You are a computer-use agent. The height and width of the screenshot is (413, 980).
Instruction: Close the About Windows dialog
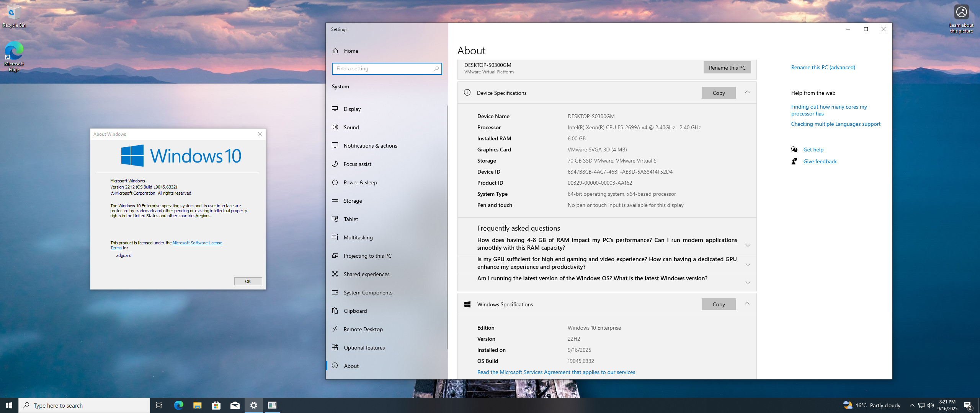pyautogui.click(x=260, y=134)
